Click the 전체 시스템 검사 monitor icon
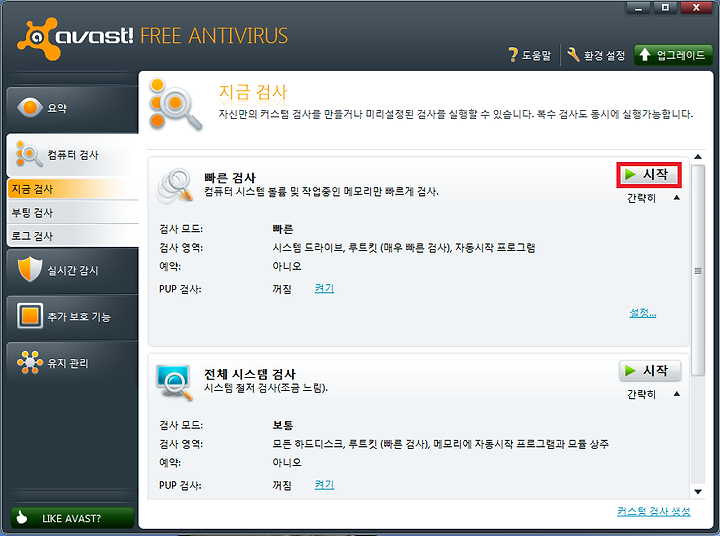The image size is (720, 536). point(174,382)
